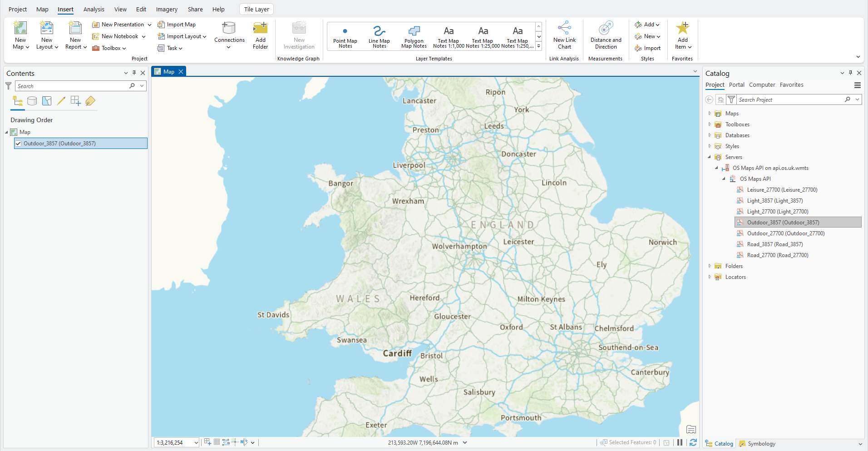Expand the Folders node in Catalog

(x=710, y=266)
